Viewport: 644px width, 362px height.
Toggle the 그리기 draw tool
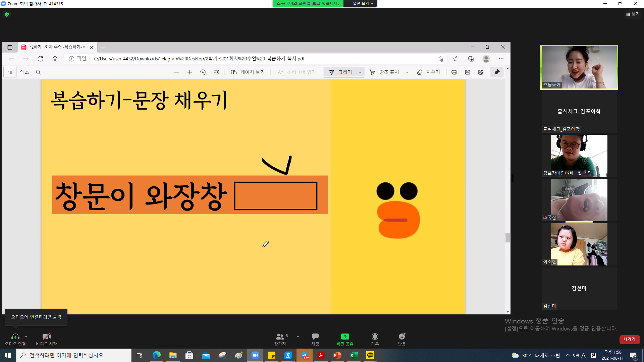340,72
